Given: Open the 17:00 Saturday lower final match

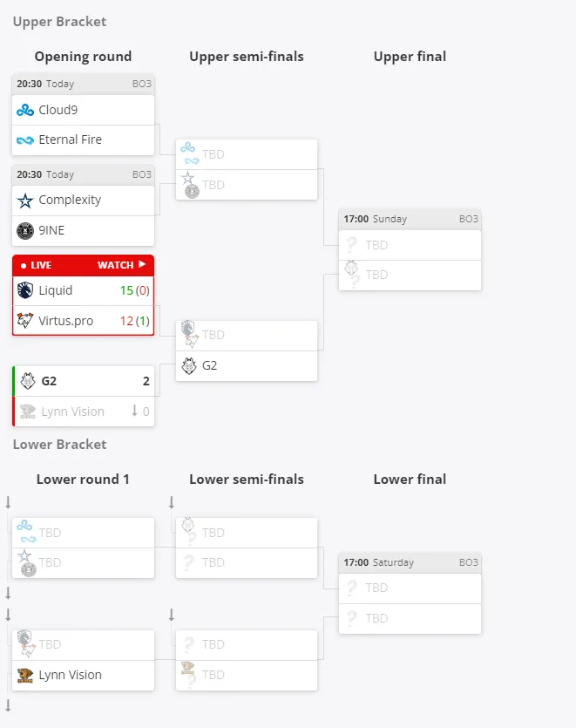Looking at the screenshot, I should click(x=410, y=562).
